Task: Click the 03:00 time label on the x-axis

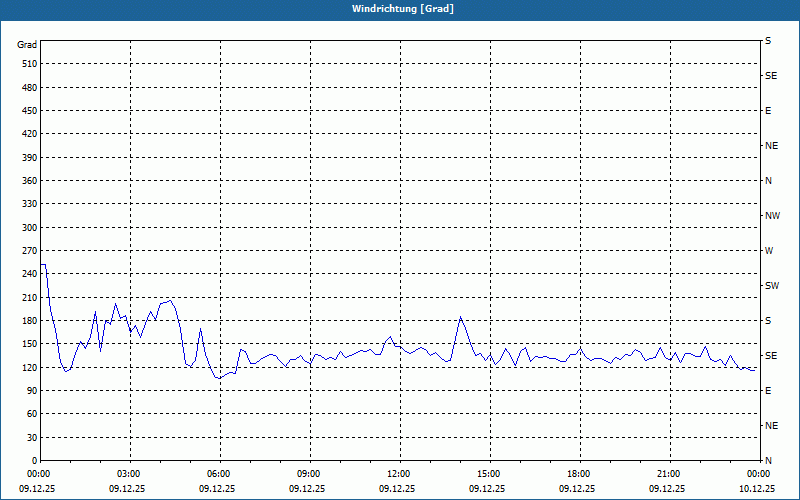Action: click(x=130, y=474)
